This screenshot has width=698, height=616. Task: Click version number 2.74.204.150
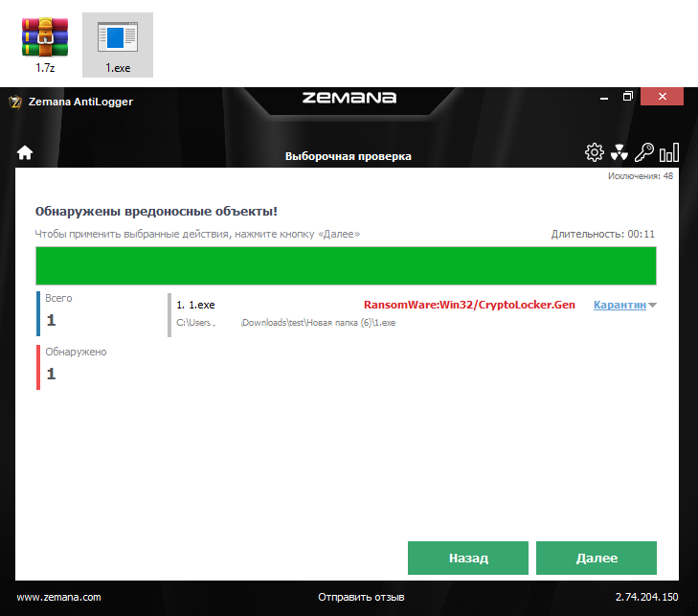647,597
